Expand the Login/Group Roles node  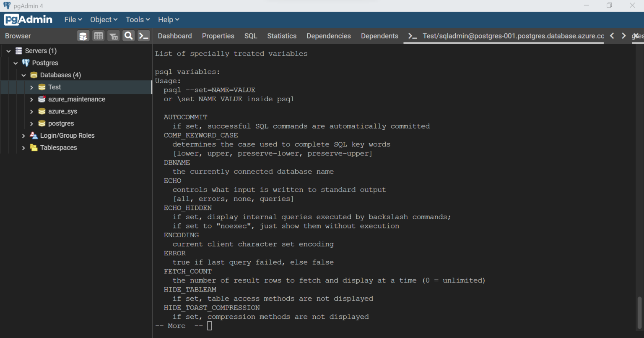(24, 135)
